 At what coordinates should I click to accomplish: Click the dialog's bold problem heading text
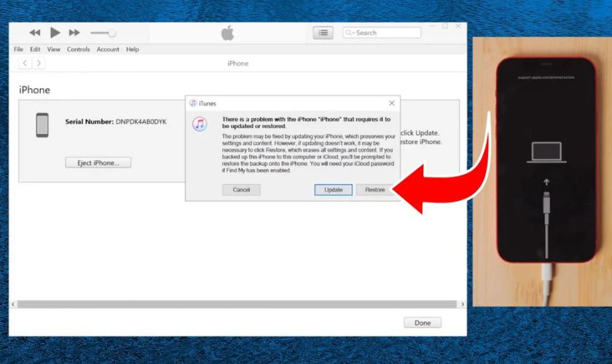pos(307,122)
